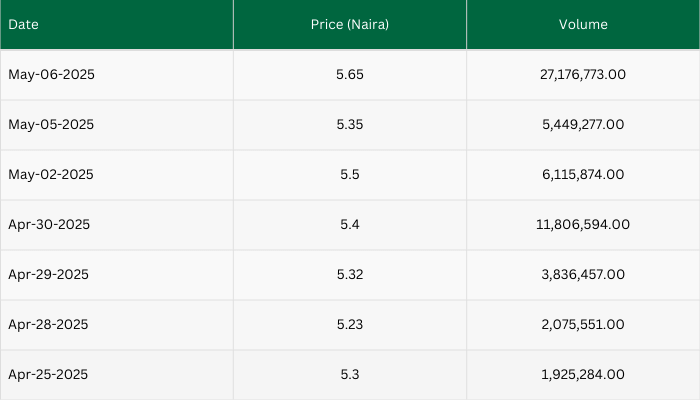
Task: Click the Price (Naira) column header
Action: (x=349, y=24)
